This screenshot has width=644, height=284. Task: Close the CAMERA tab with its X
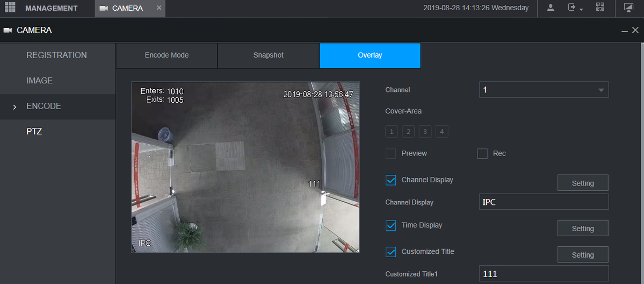click(x=159, y=8)
